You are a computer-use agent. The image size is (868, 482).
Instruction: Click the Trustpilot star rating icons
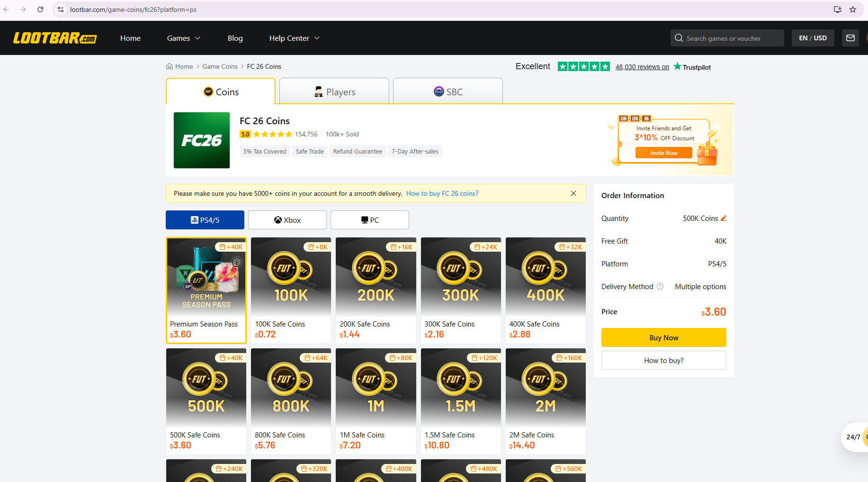(x=584, y=67)
